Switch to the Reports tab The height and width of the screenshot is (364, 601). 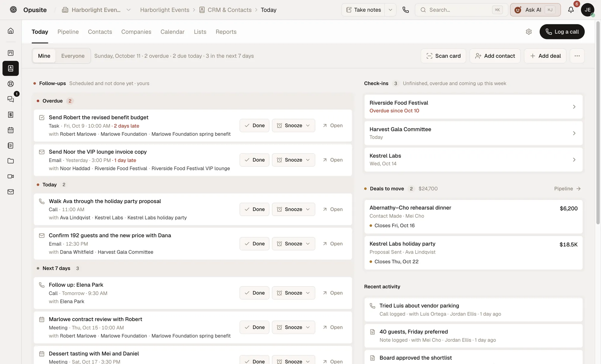(x=226, y=32)
